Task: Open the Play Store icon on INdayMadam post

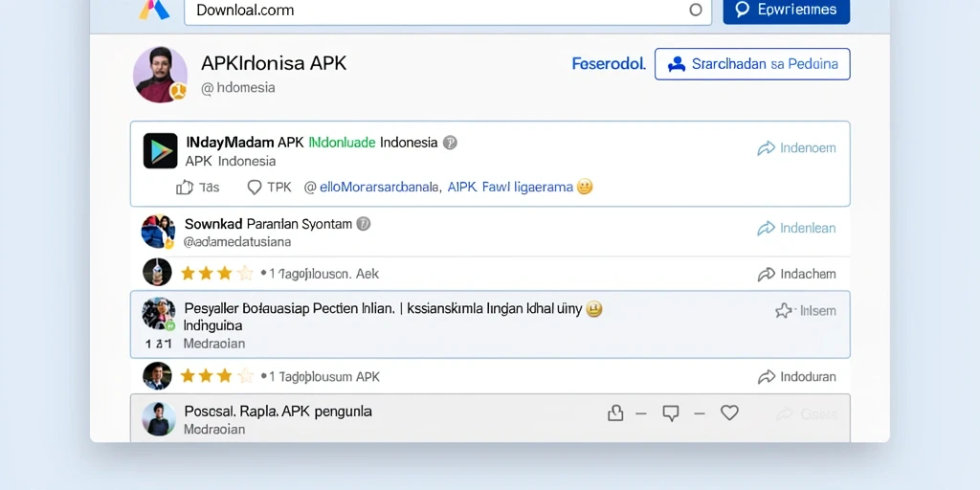Action: [x=161, y=150]
